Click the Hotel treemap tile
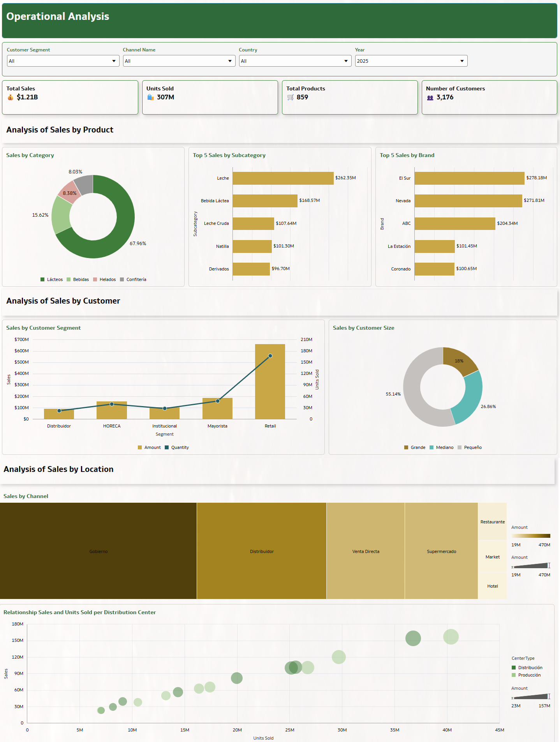Viewport: 560px width, 742px height. click(x=492, y=586)
